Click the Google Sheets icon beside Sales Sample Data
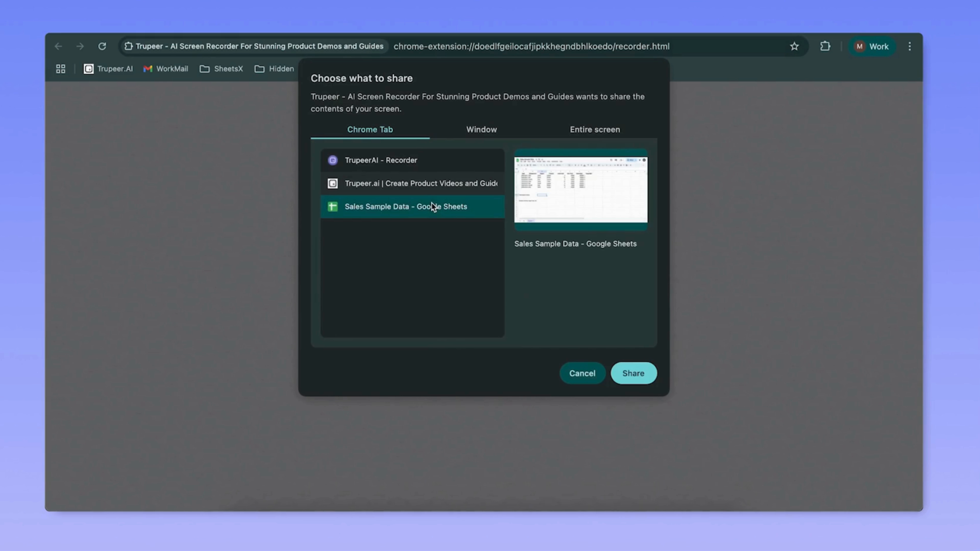980x551 pixels. point(333,206)
